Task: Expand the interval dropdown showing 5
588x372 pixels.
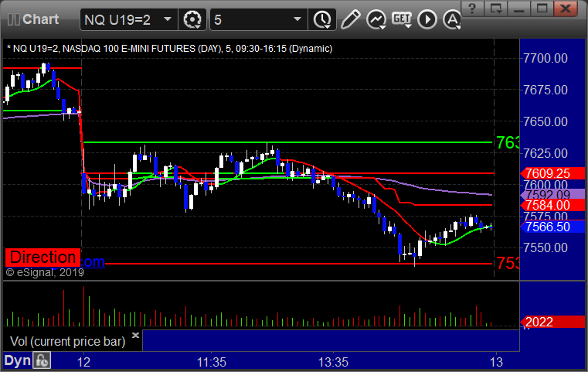Action: (258, 19)
